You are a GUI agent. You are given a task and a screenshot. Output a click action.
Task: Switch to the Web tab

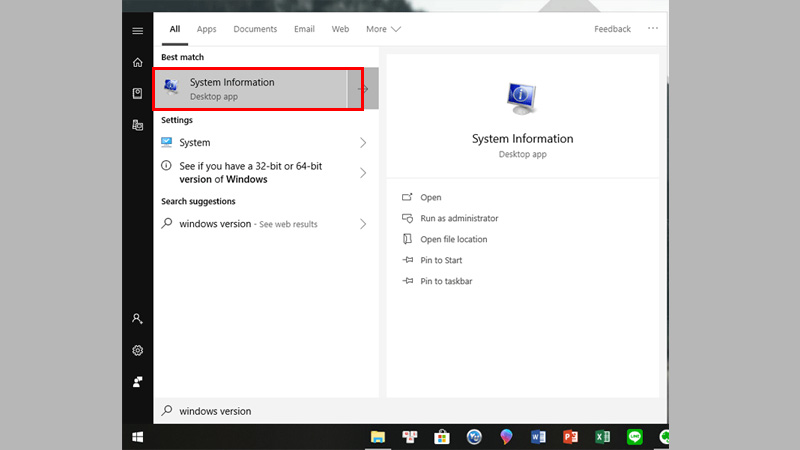pyautogui.click(x=340, y=29)
